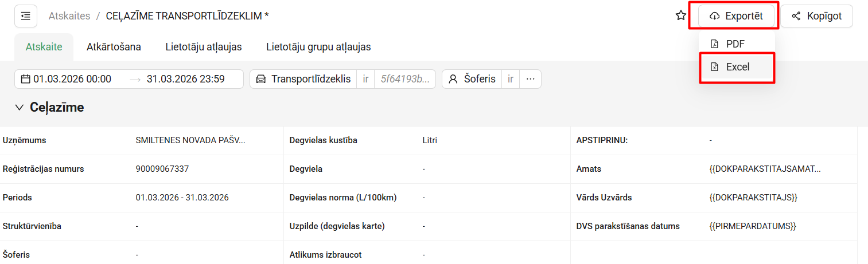Toggle the sidebar menu icon
This screenshot has height=264, width=868.
coord(26,16)
